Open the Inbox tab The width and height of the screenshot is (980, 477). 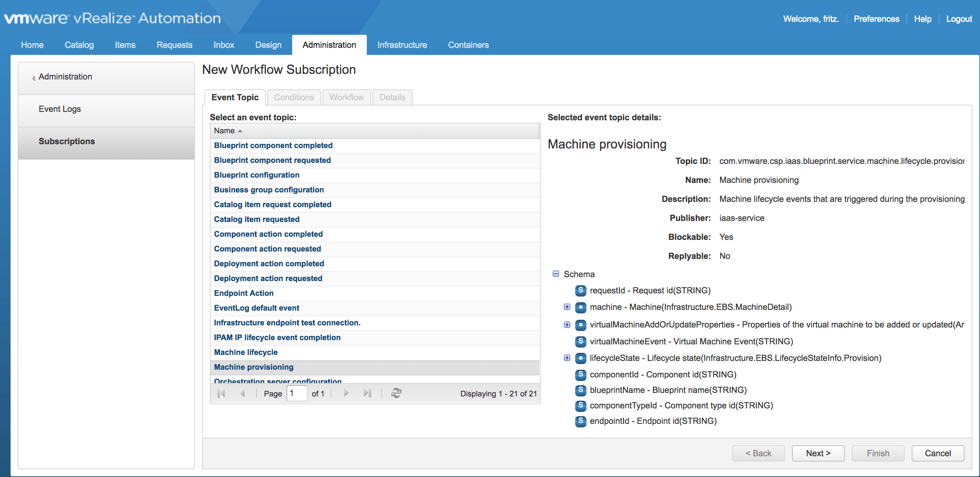[224, 45]
